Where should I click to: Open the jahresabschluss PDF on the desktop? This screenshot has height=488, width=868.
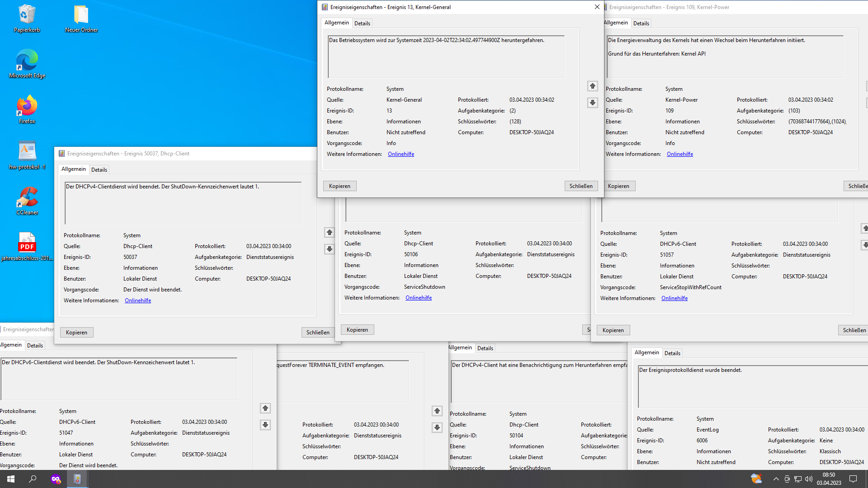(27, 244)
